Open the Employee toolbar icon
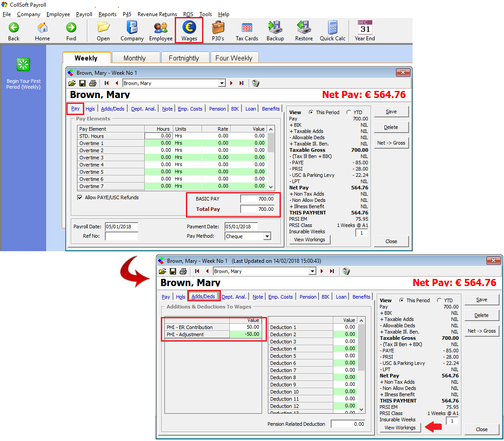The image size is (504, 441). point(161,28)
